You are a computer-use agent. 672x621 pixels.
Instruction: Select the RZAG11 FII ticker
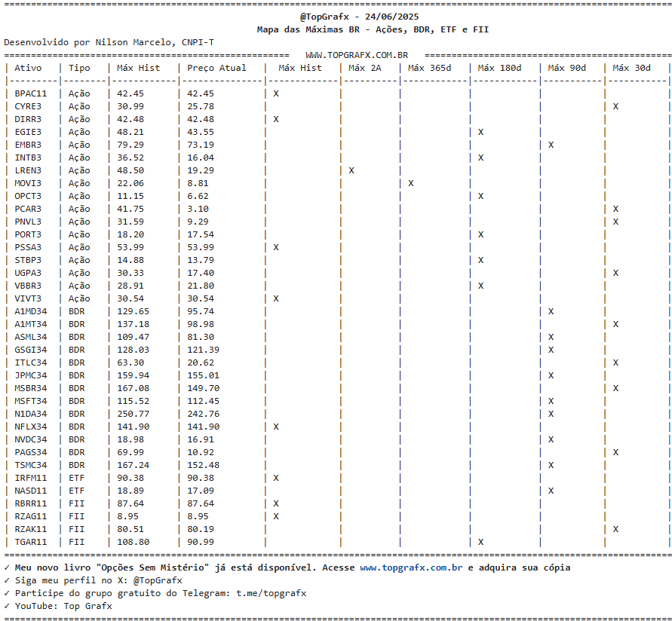(x=30, y=516)
